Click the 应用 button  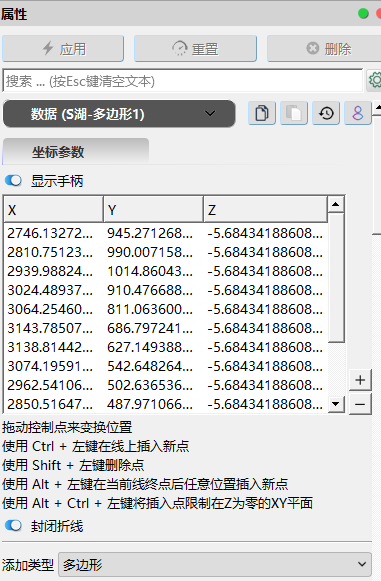[63, 49]
